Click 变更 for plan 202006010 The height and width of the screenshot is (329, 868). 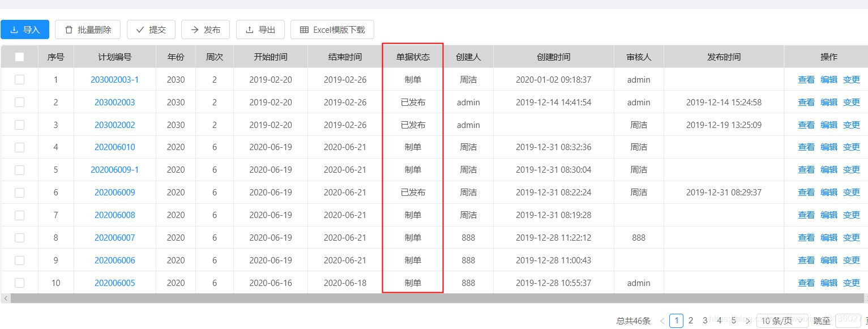coord(852,147)
